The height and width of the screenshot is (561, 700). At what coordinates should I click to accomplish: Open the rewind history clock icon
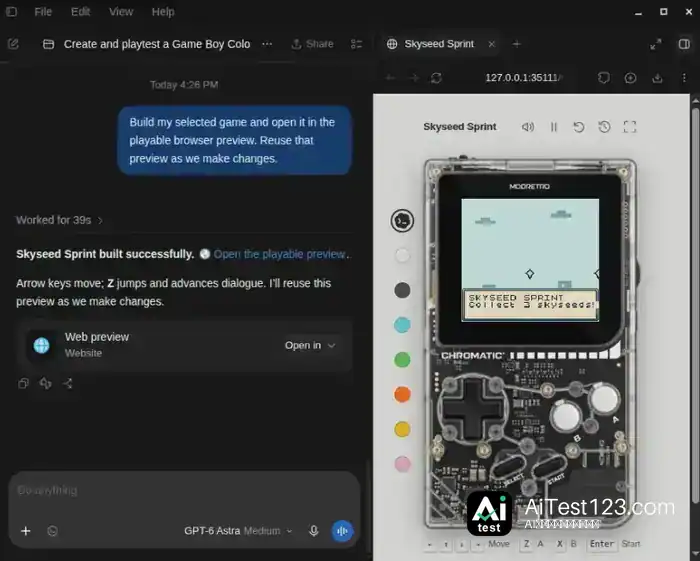(x=604, y=127)
